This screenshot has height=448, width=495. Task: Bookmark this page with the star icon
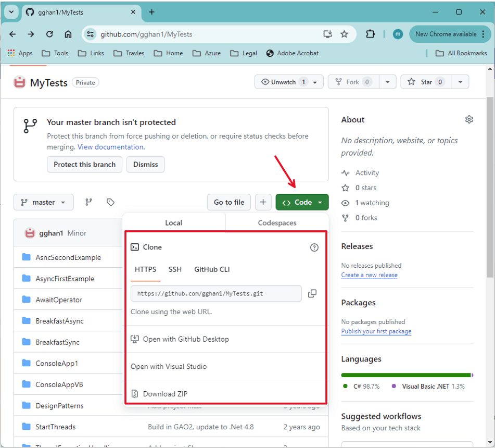click(x=344, y=34)
